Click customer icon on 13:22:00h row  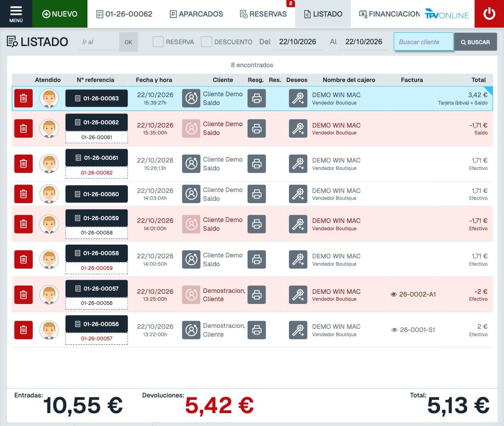click(x=191, y=330)
